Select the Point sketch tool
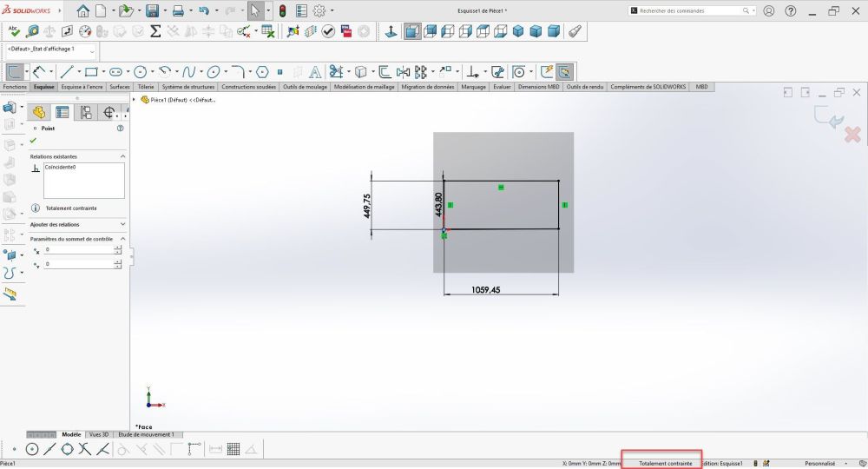 pyautogui.click(x=280, y=71)
